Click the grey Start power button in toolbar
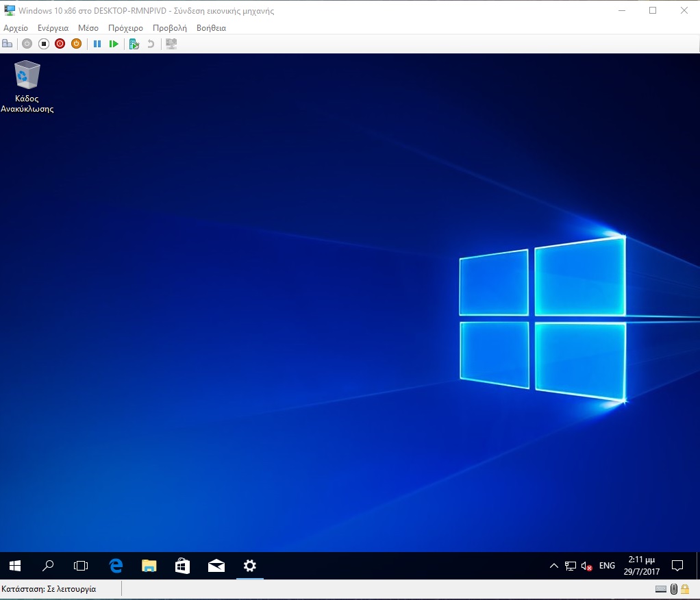 [x=27, y=44]
